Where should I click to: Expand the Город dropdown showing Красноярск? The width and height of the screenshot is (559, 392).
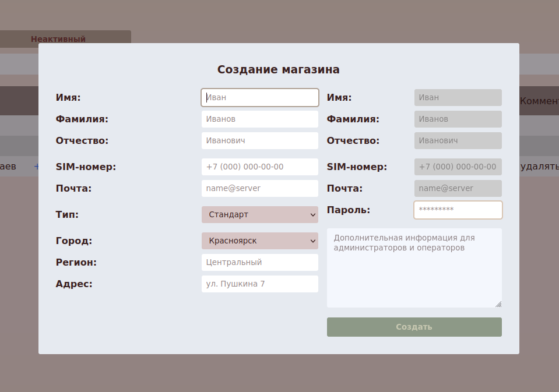point(259,241)
